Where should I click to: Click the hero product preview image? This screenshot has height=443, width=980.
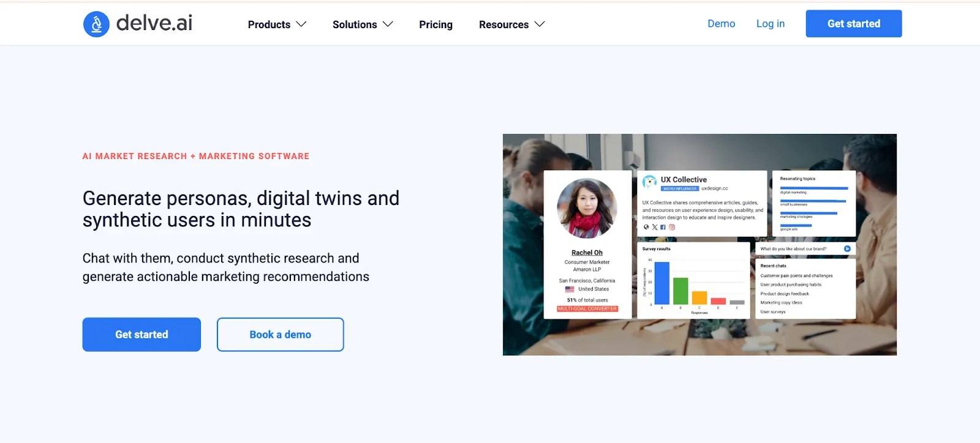click(x=699, y=245)
